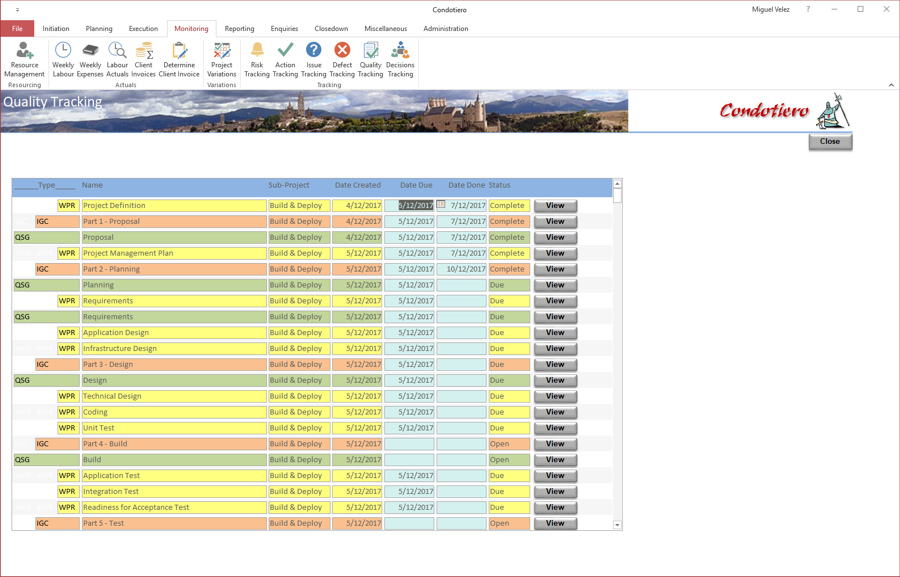Click the list scrollbar down arrow

[618, 525]
